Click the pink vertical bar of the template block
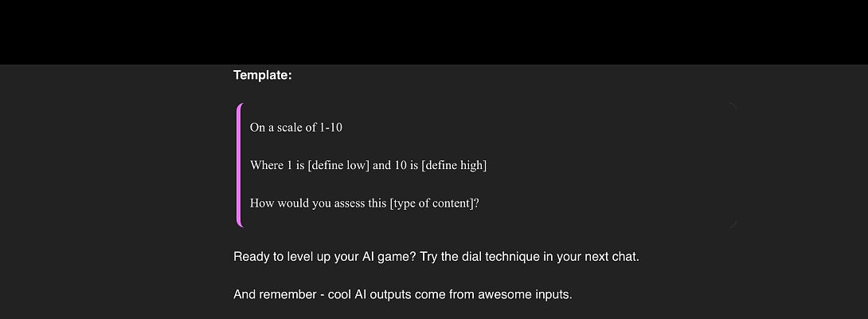 coord(239,165)
